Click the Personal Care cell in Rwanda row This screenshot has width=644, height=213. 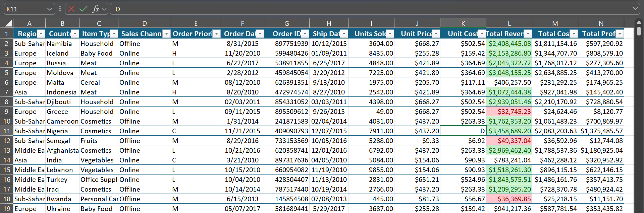click(99, 199)
